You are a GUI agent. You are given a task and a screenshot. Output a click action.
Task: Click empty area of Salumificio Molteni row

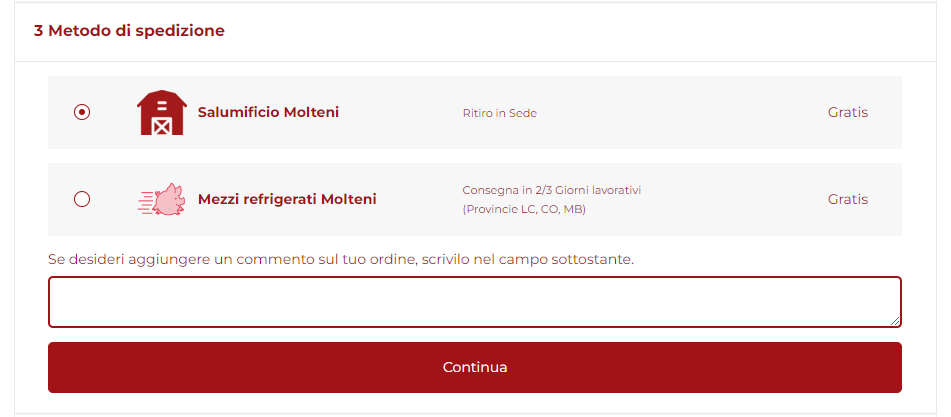point(679,113)
